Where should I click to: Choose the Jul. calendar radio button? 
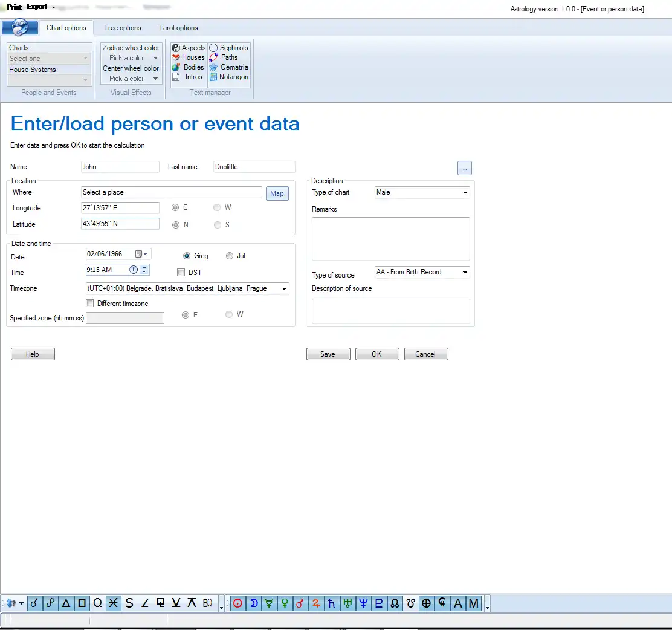click(x=230, y=256)
